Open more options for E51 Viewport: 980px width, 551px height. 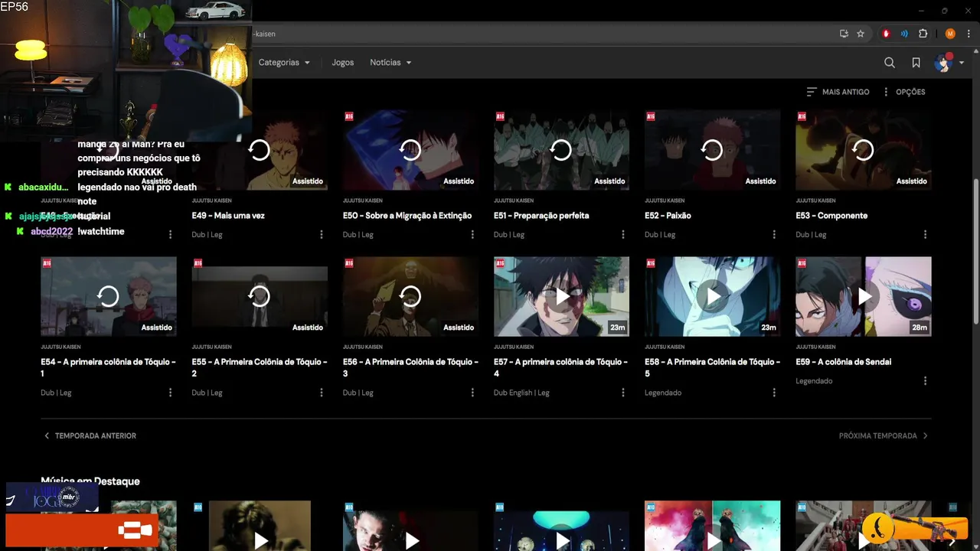tap(623, 235)
